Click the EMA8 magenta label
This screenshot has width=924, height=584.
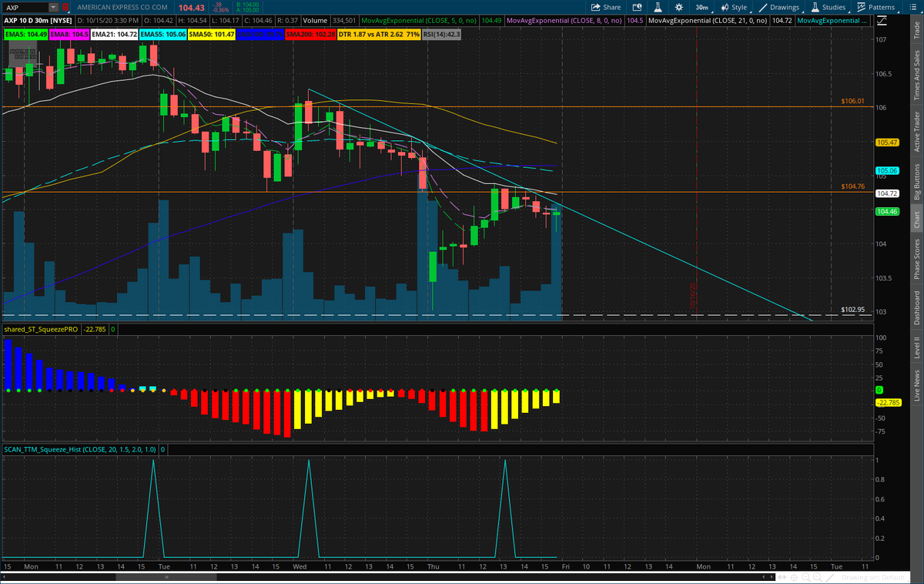point(69,35)
